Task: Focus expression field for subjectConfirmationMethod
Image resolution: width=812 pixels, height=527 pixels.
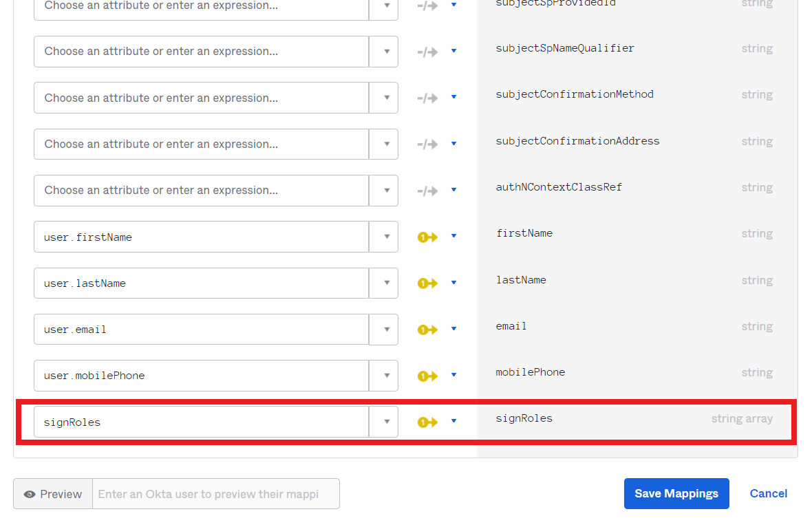Action: 202,97
